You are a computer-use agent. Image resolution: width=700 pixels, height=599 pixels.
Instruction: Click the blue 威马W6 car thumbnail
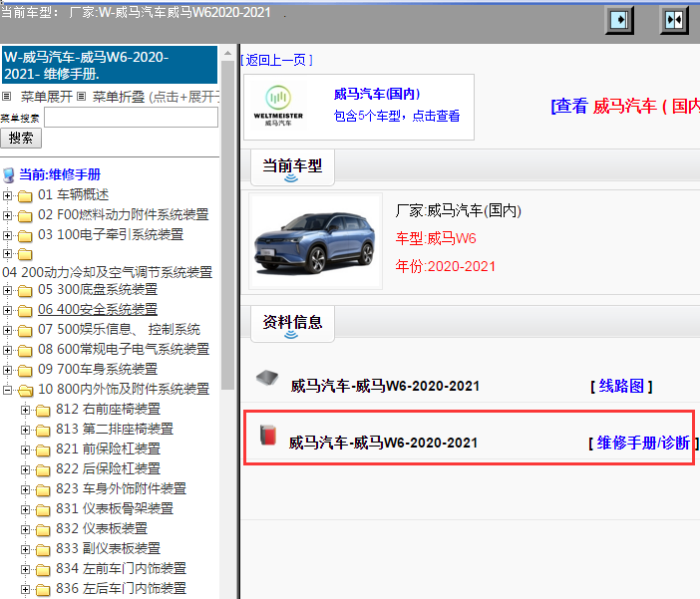315,241
